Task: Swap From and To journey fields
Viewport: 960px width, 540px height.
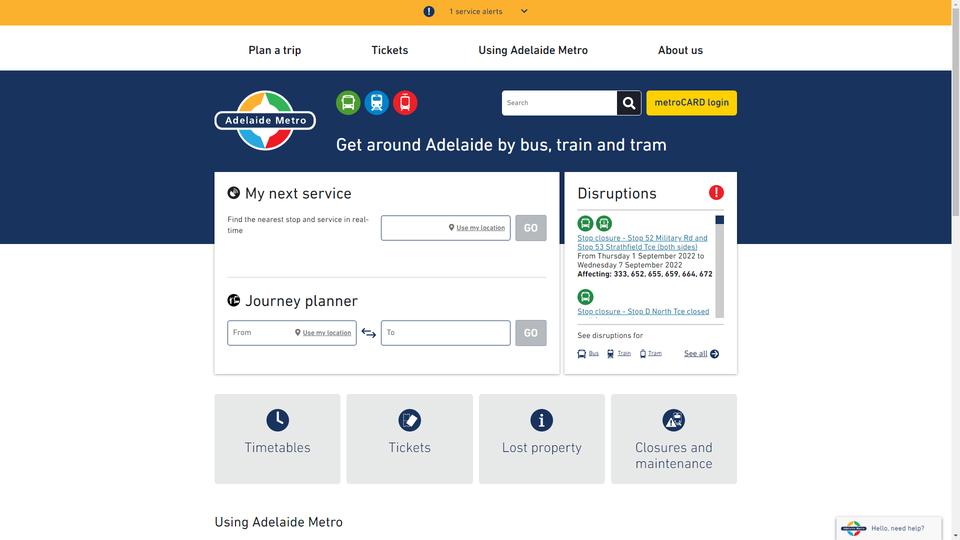Action: coord(369,332)
